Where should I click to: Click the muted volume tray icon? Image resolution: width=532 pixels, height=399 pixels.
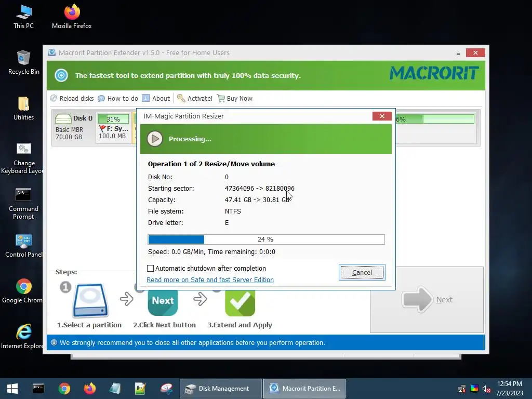pos(486,389)
